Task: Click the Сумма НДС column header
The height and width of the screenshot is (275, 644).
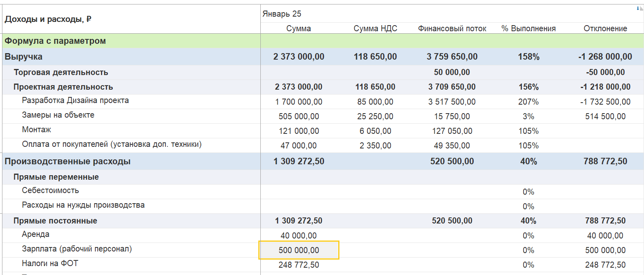Action: point(375,28)
